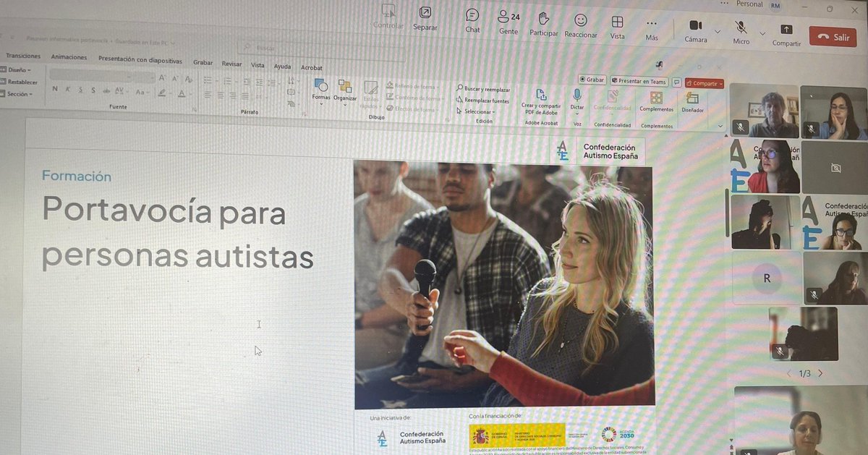Pick text highlight color
The image size is (868, 455).
tap(163, 93)
